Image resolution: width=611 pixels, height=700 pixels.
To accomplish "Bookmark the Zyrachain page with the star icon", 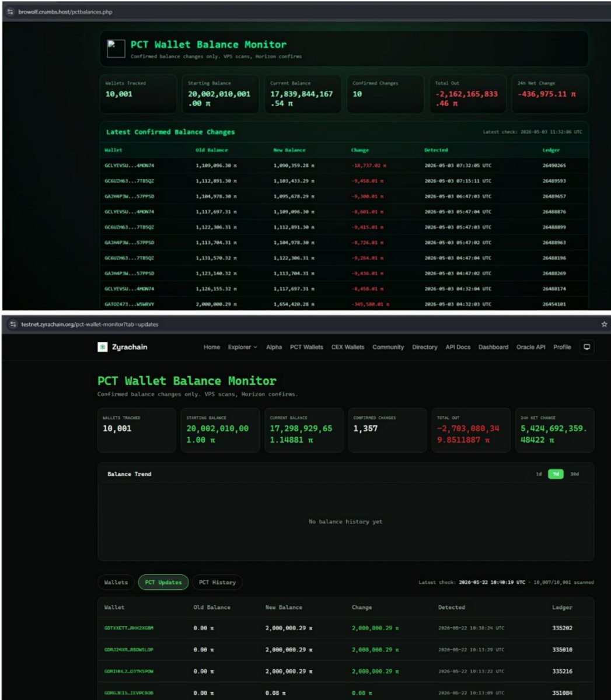I will point(604,324).
